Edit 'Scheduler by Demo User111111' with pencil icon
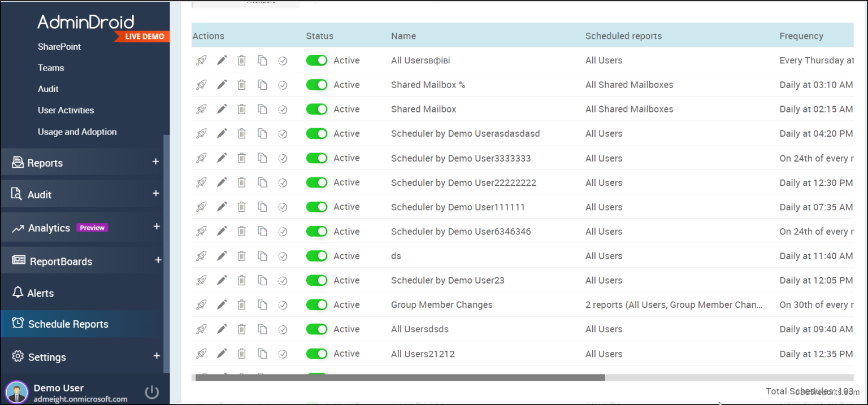Screen dimensions: 868x405 (222, 207)
